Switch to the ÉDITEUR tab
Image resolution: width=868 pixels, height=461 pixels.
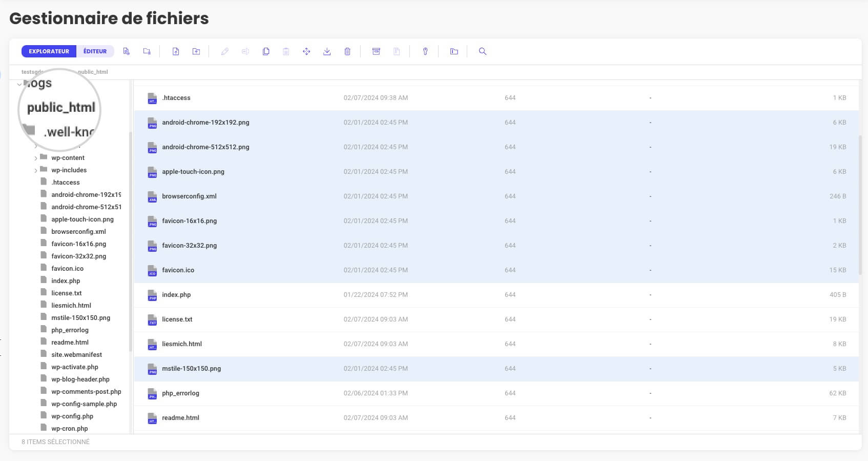coord(95,51)
